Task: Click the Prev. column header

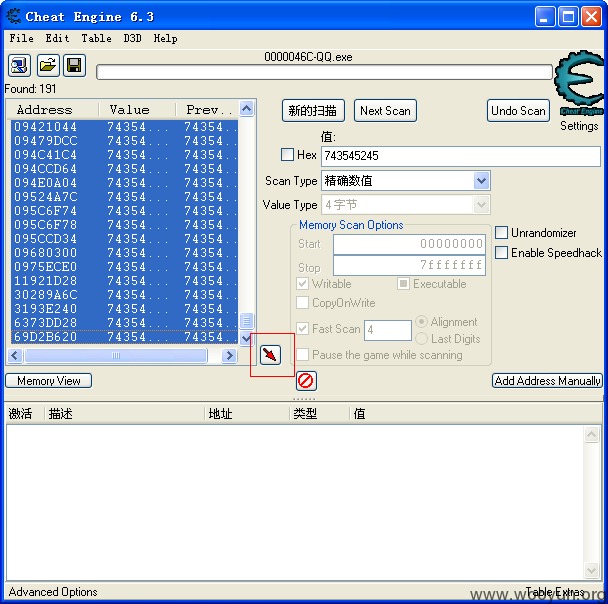Action: pos(207,110)
